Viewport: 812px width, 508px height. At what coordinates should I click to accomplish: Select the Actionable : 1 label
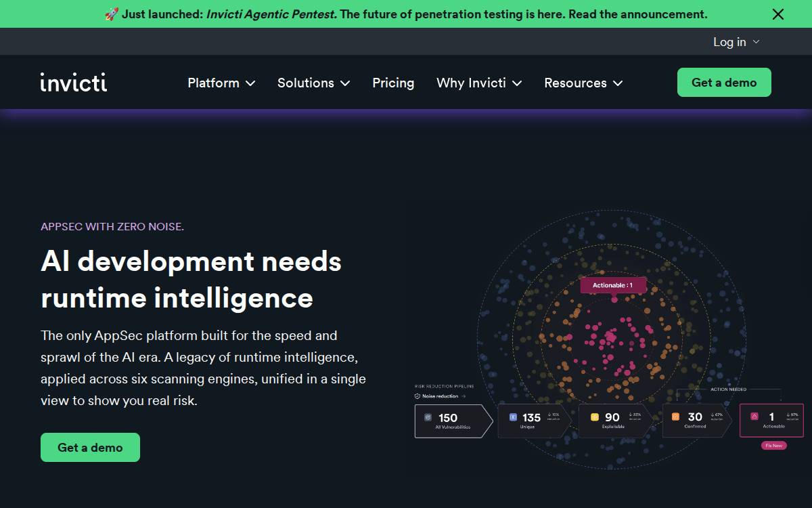tap(613, 285)
